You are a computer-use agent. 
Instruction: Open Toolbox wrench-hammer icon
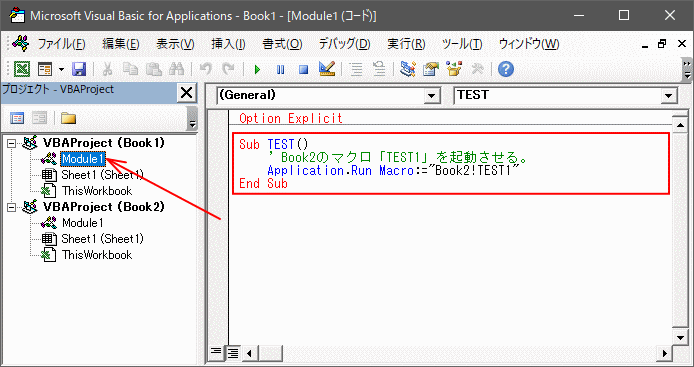coord(477,69)
